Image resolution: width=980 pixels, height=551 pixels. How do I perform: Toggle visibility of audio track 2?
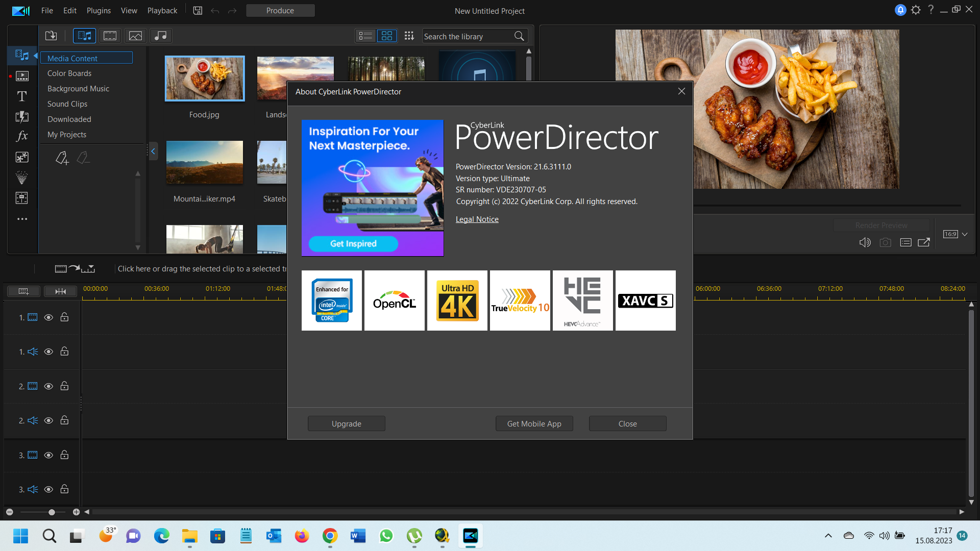click(x=48, y=420)
